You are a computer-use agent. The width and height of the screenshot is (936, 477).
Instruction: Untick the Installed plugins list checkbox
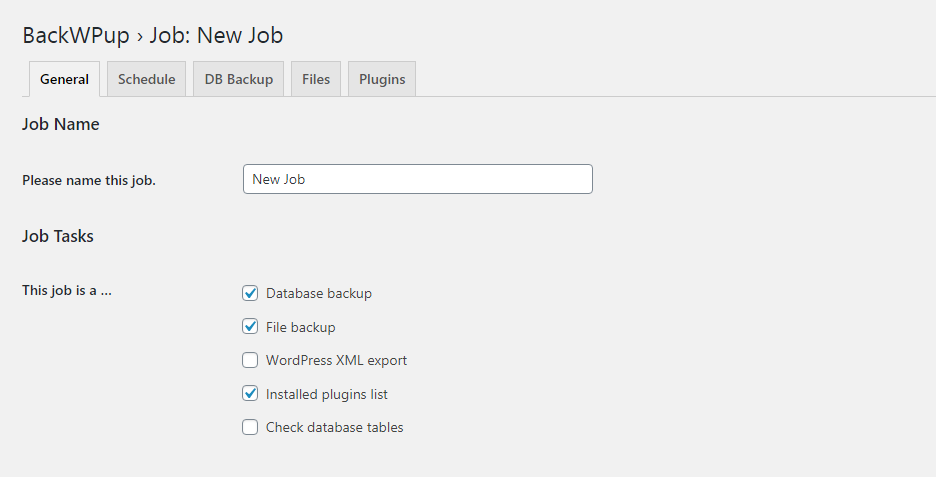click(250, 394)
